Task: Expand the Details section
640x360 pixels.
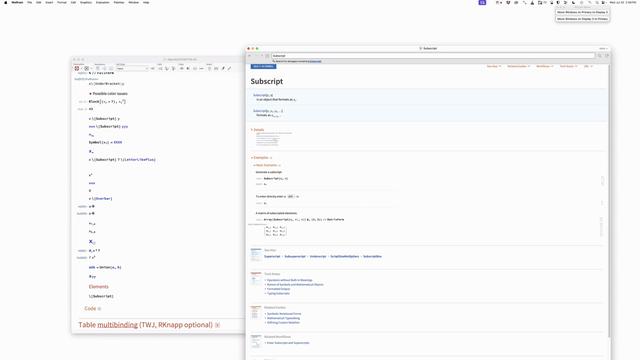Action: pos(258,130)
